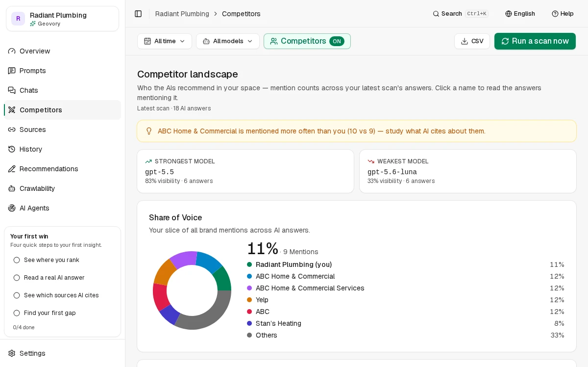Click the Run a scan now button
The image size is (588, 367).
pyautogui.click(x=535, y=41)
